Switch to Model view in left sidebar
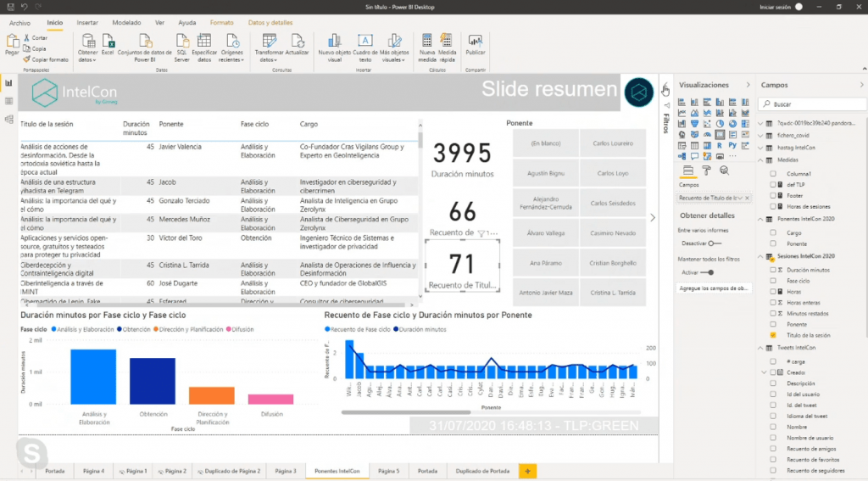This screenshot has width=868, height=481. [x=8, y=119]
